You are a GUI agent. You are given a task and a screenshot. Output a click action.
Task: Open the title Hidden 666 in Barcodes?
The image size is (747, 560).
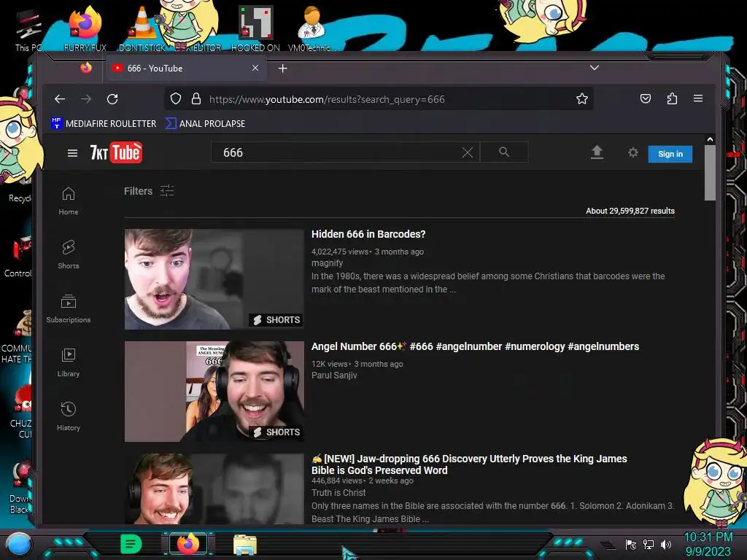click(x=368, y=234)
